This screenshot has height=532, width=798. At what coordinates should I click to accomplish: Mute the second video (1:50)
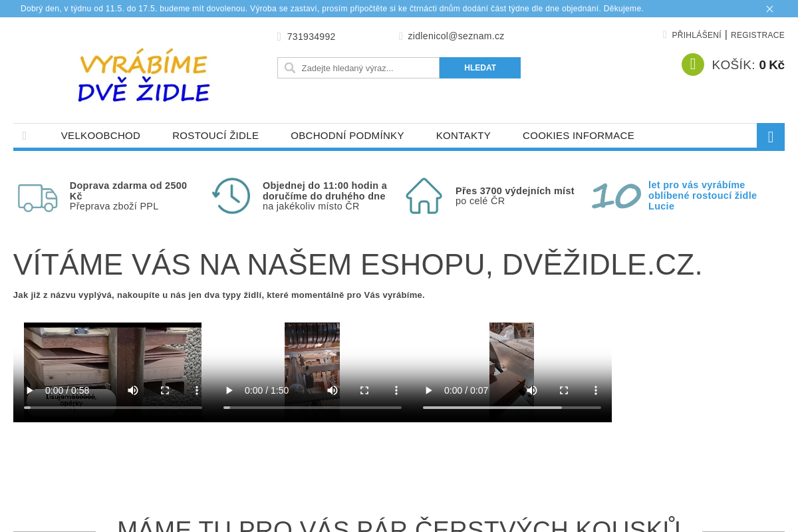pyautogui.click(x=332, y=390)
